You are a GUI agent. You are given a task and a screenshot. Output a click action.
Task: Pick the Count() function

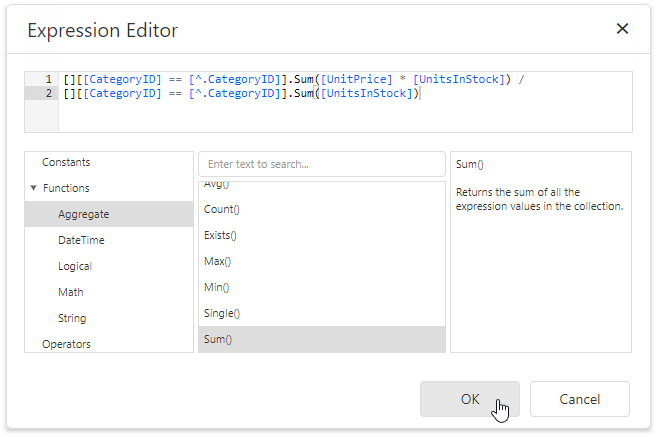point(222,210)
